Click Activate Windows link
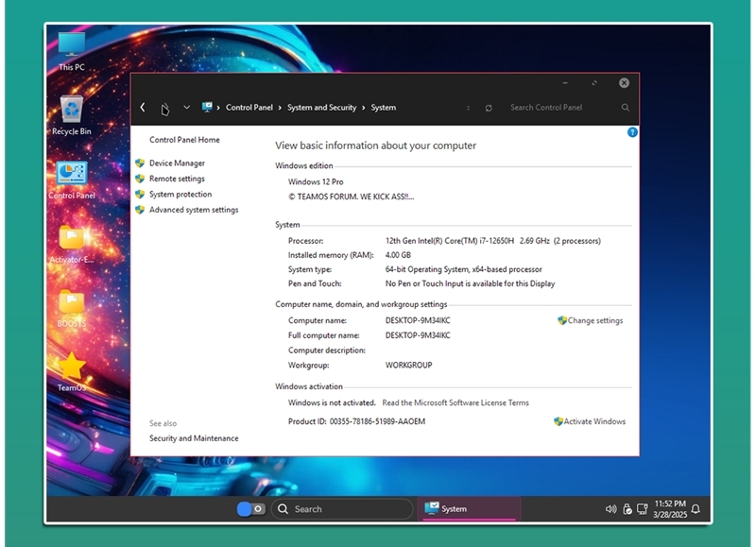Viewport: 756px width, 547px height. 594,421
